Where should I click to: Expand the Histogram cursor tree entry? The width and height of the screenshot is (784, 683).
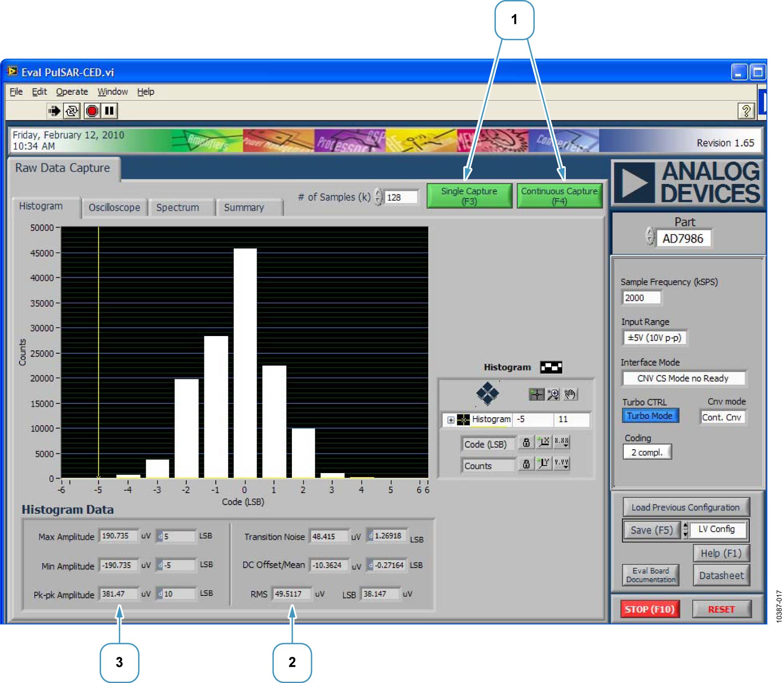pos(451,420)
